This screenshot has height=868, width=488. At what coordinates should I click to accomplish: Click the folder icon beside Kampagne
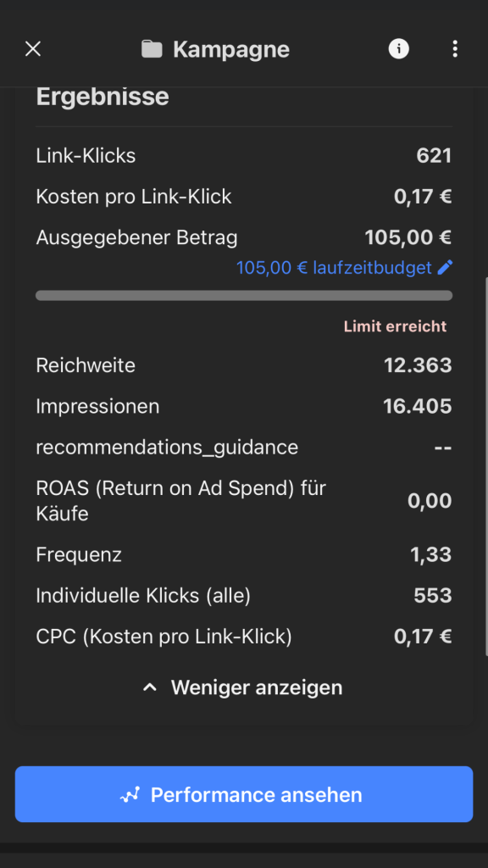[x=152, y=50]
